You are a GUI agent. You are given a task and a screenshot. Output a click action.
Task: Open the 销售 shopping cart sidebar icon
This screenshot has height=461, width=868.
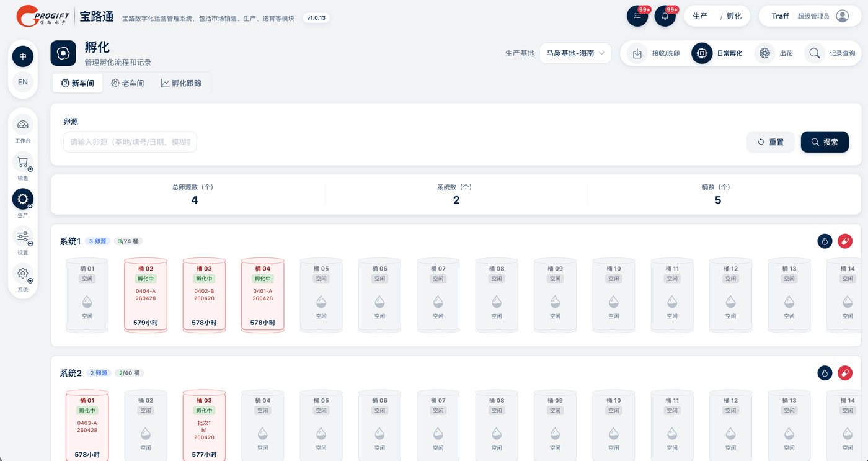point(23,162)
